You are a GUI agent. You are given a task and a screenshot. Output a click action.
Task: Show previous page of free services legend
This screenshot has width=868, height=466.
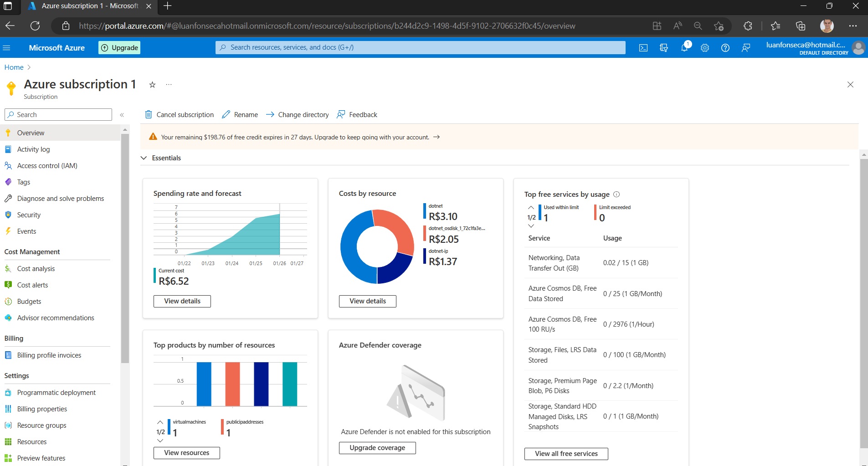tap(531, 208)
